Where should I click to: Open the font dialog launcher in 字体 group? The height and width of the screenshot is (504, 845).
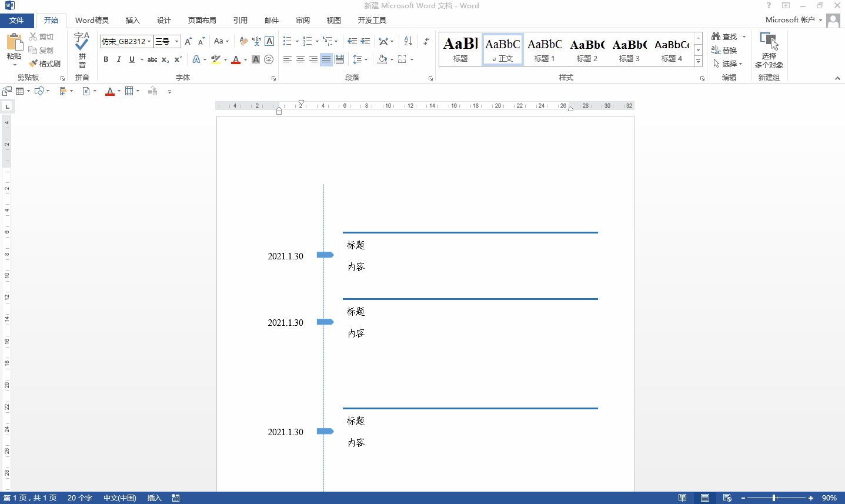pyautogui.click(x=273, y=78)
